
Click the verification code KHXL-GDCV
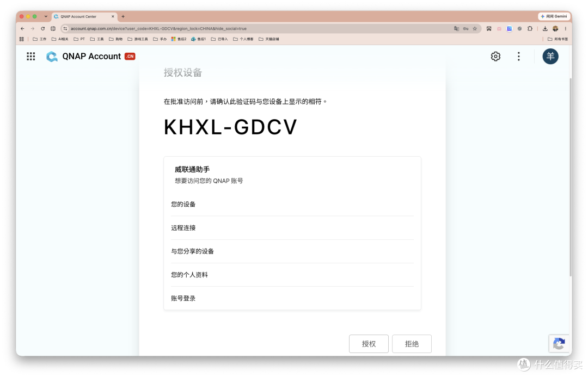[x=230, y=127]
